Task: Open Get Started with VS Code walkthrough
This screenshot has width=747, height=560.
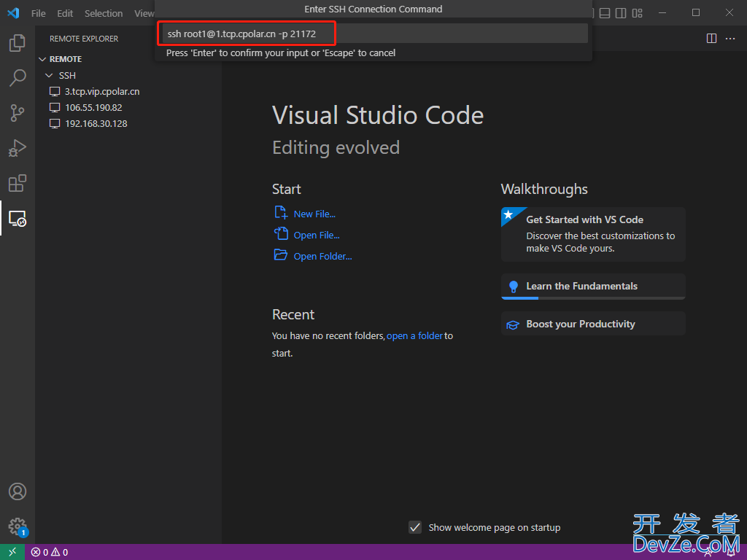Action: (x=593, y=234)
